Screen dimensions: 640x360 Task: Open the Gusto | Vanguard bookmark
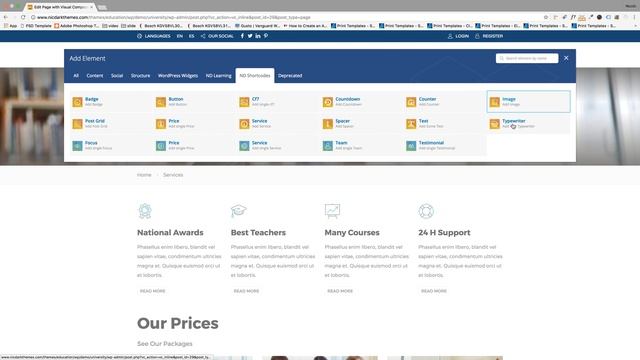click(x=258, y=25)
